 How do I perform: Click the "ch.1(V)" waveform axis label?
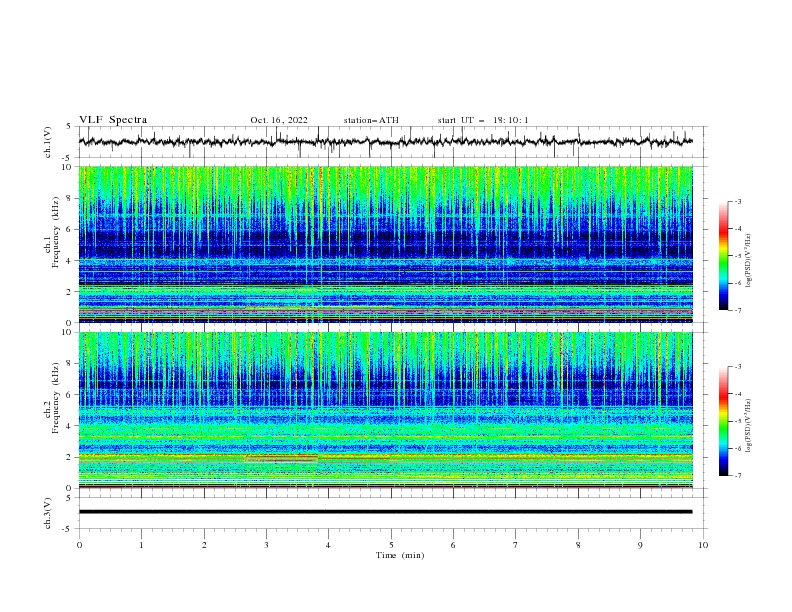click(x=48, y=142)
